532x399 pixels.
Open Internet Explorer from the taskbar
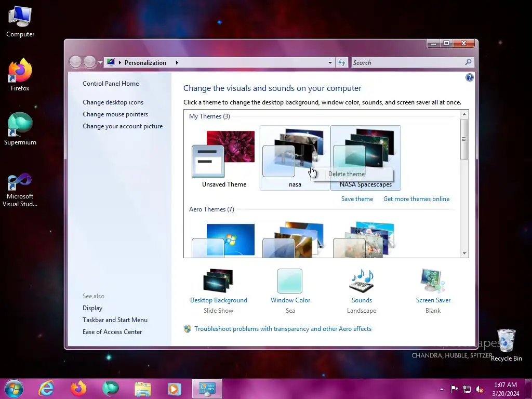46,389
